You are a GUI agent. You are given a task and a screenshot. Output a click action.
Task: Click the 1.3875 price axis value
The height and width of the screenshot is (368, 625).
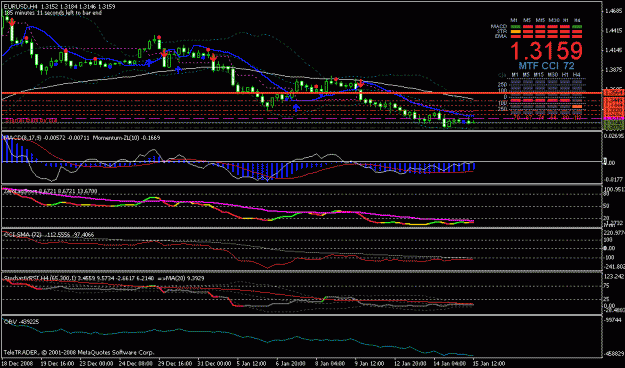pos(613,70)
